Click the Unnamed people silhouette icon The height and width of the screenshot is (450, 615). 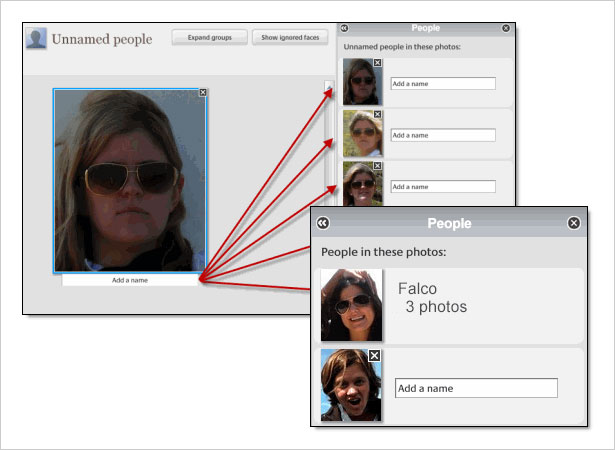[36, 38]
